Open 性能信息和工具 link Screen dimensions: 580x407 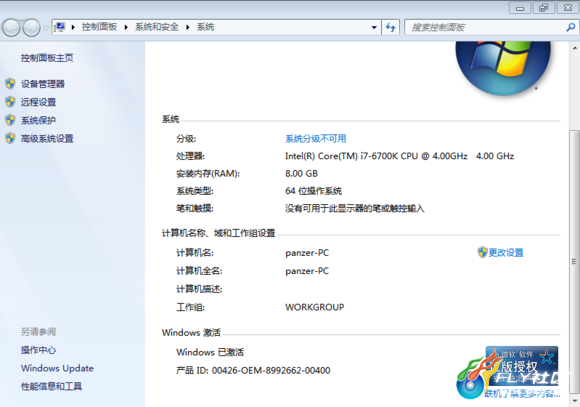click(51, 386)
